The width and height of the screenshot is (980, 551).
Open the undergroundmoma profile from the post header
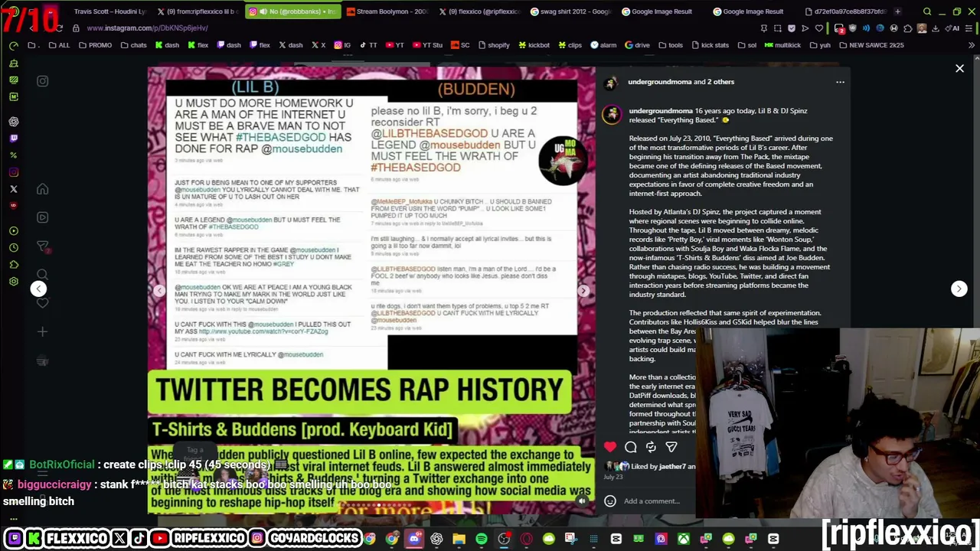(659, 82)
